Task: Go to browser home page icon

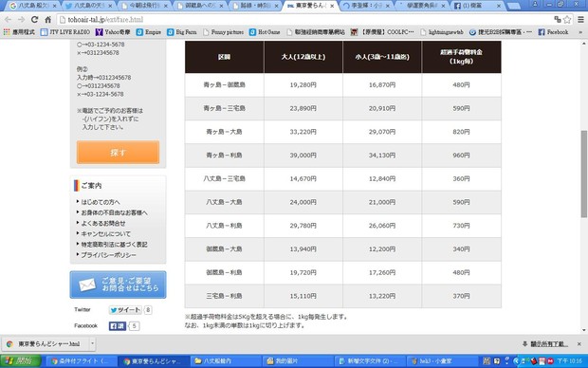Action: click(x=48, y=20)
